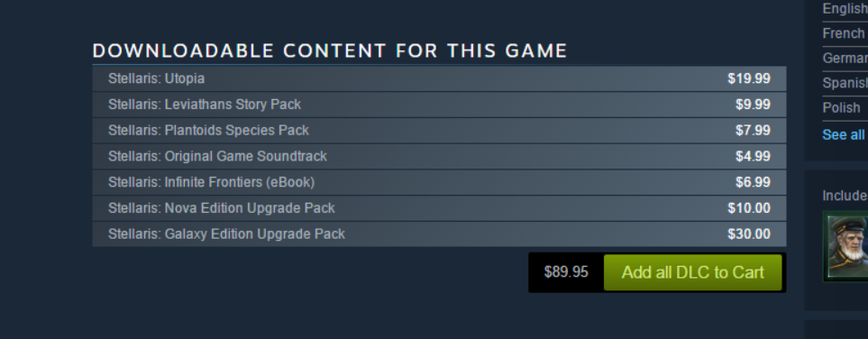Click the $30.00 Galaxy Edition price
The width and height of the screenshot is (868, 339).
click(749, 234)
